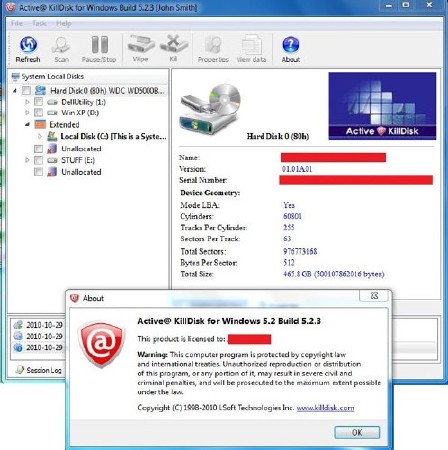Click the orange Extended partition icon
The image size is (448, 450).
tap(40, 125)
